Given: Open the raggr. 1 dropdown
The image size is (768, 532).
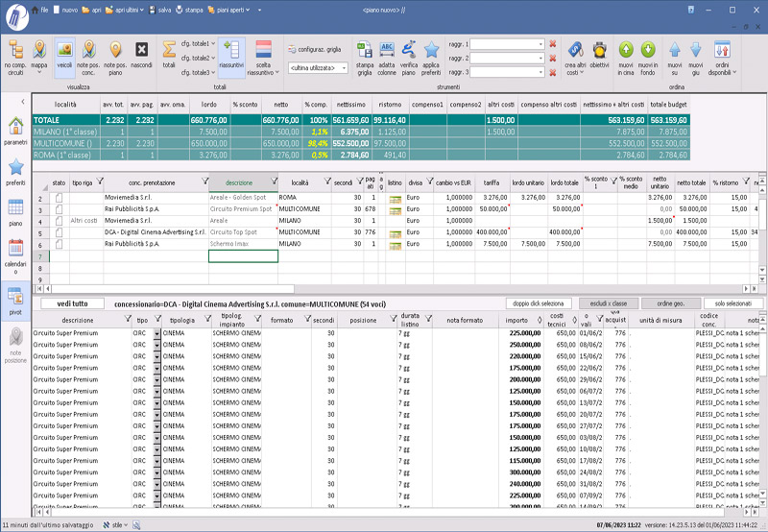Looking at the screenshot, I should [x=538, y=44].
